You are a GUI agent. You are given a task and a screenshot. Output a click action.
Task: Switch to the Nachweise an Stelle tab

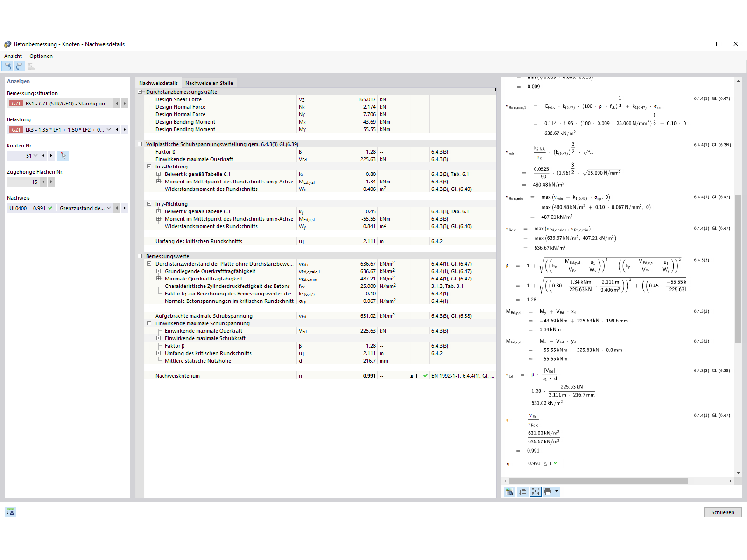209,83
